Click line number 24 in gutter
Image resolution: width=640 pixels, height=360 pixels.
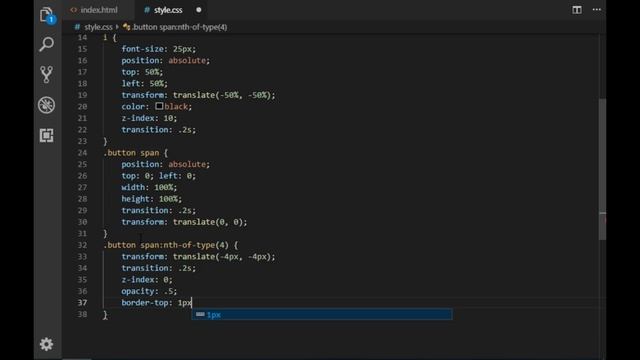point(82,153)
